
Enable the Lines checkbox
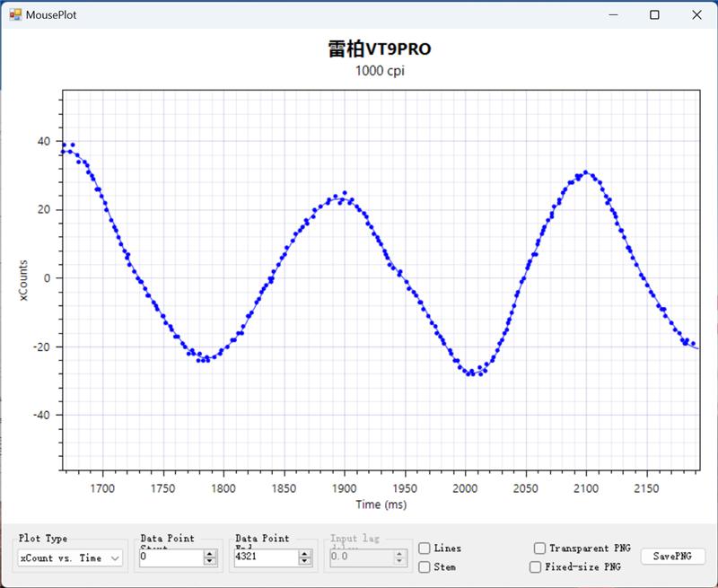tap(425, 549)
